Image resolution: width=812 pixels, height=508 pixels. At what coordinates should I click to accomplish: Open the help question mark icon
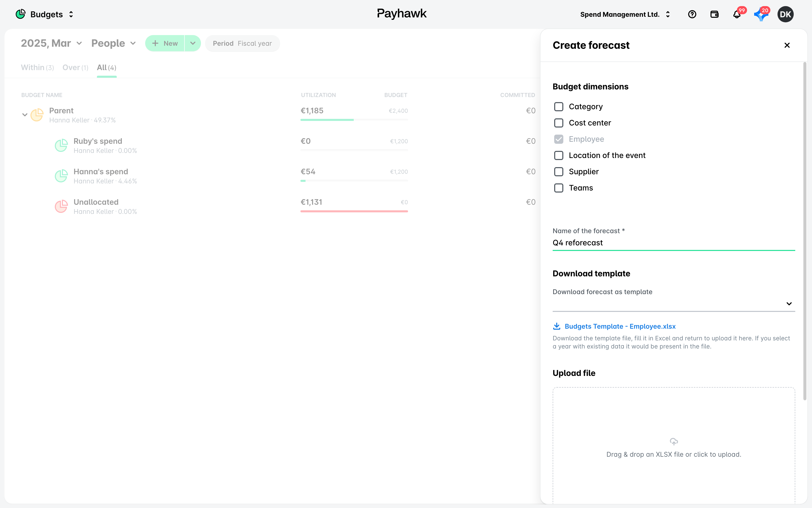click(x=692, y=14)
